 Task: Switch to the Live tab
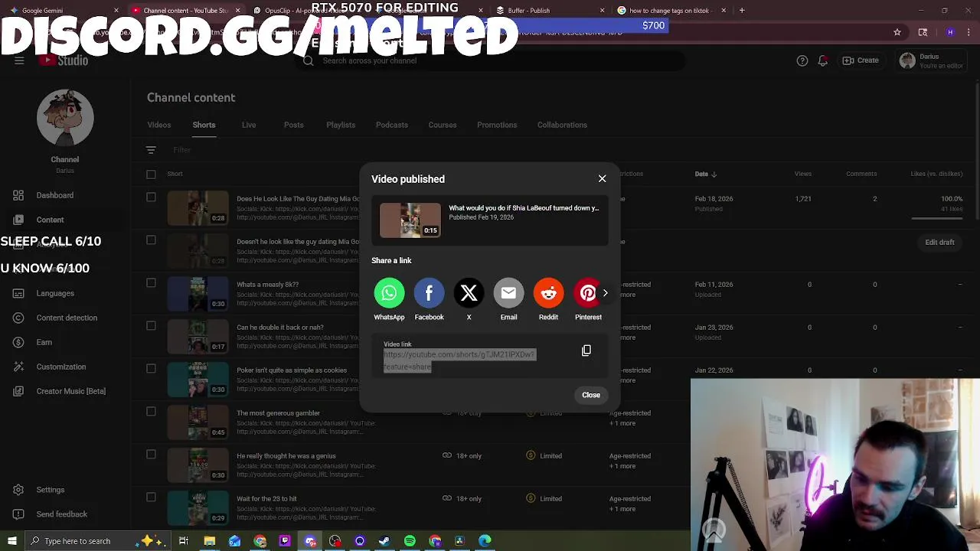tap(249, 125)
